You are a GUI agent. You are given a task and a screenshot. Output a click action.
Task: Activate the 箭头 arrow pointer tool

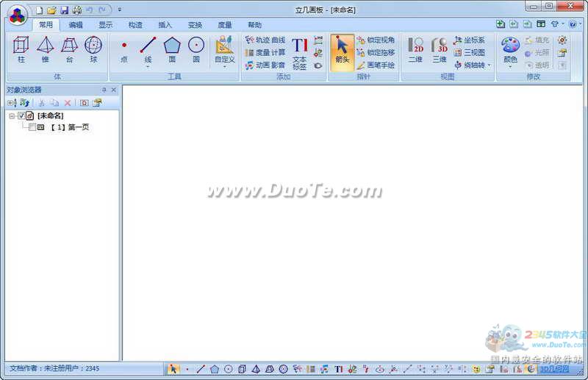pyautogui.click(x=342, y=52)
